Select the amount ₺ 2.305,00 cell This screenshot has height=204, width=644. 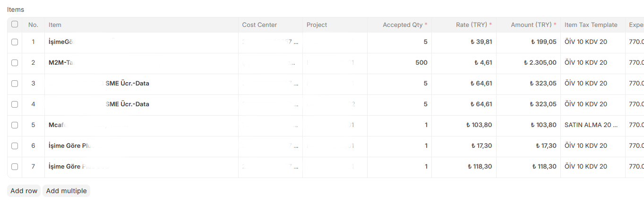528,63
